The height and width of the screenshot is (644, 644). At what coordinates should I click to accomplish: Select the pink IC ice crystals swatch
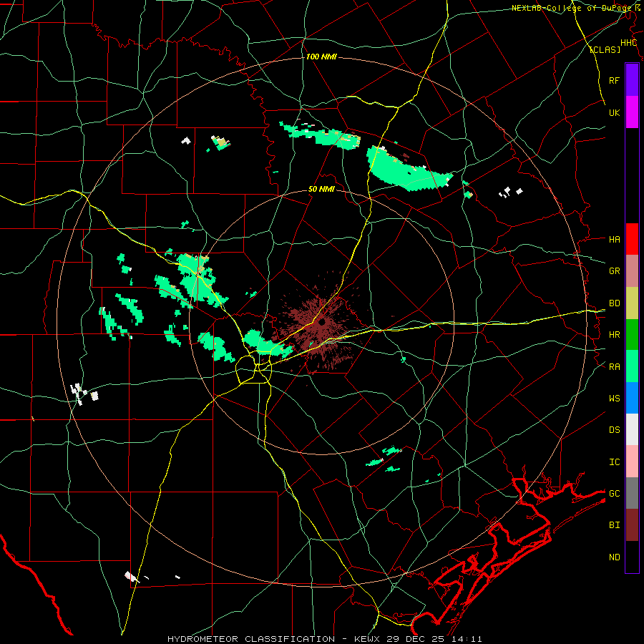click(632, 462)
